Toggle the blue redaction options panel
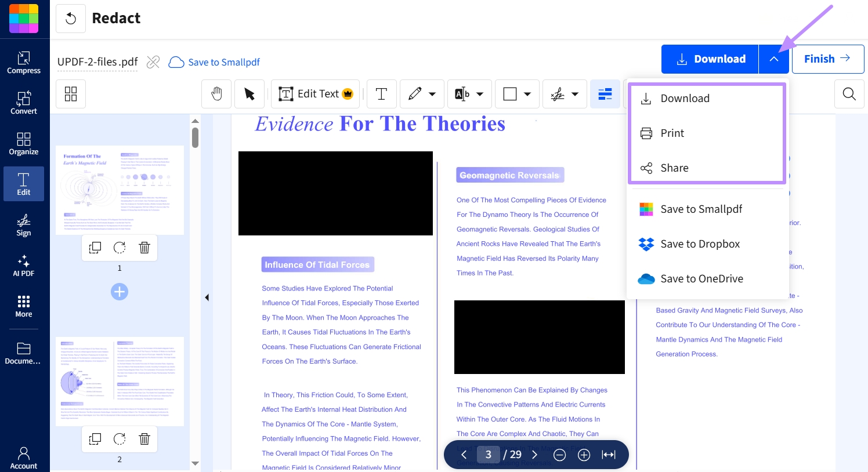Image resolution: width=868 pixels, height=472 pixels. 605,93
